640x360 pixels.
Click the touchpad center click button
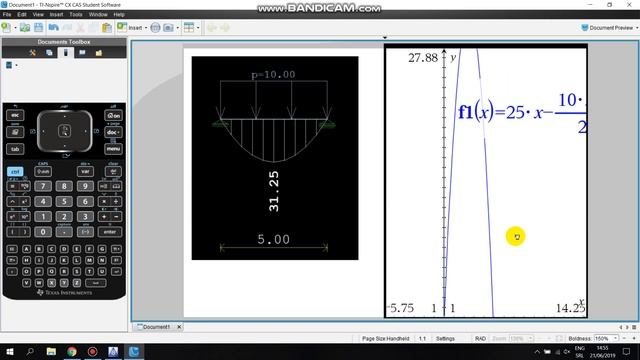click(64, 131)
